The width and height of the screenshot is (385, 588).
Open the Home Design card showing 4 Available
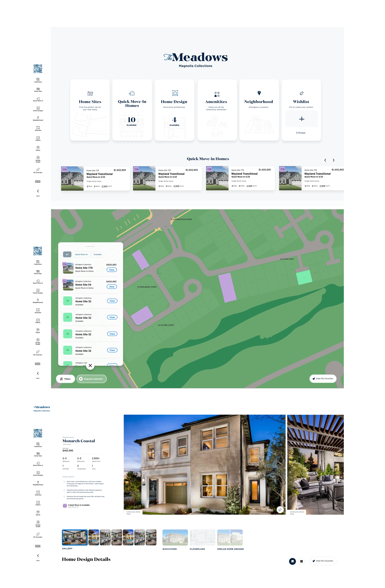tap(174, 110)
